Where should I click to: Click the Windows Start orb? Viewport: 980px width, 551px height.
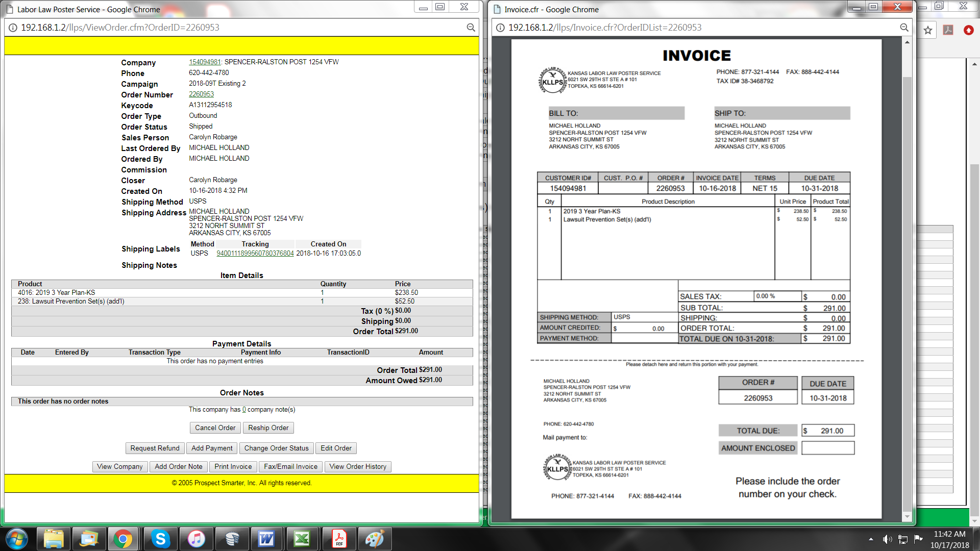tap(17, 539)
